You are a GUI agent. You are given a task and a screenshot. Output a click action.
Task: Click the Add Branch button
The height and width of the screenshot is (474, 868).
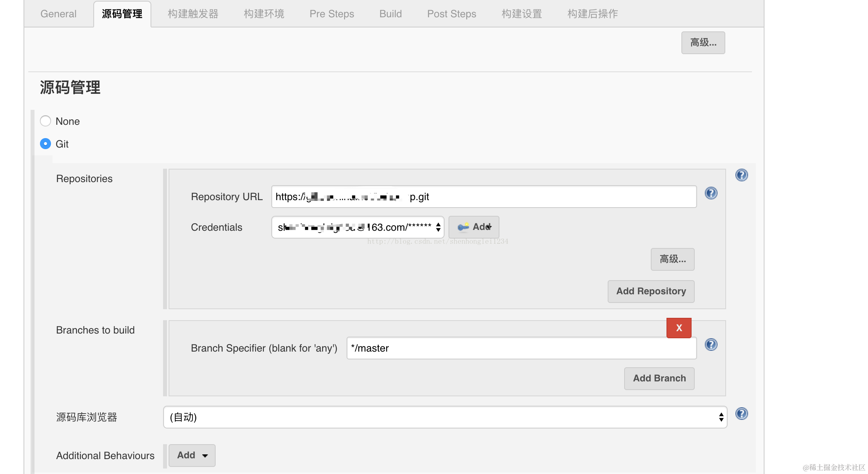pyautogui.click(x=659, y=378)
